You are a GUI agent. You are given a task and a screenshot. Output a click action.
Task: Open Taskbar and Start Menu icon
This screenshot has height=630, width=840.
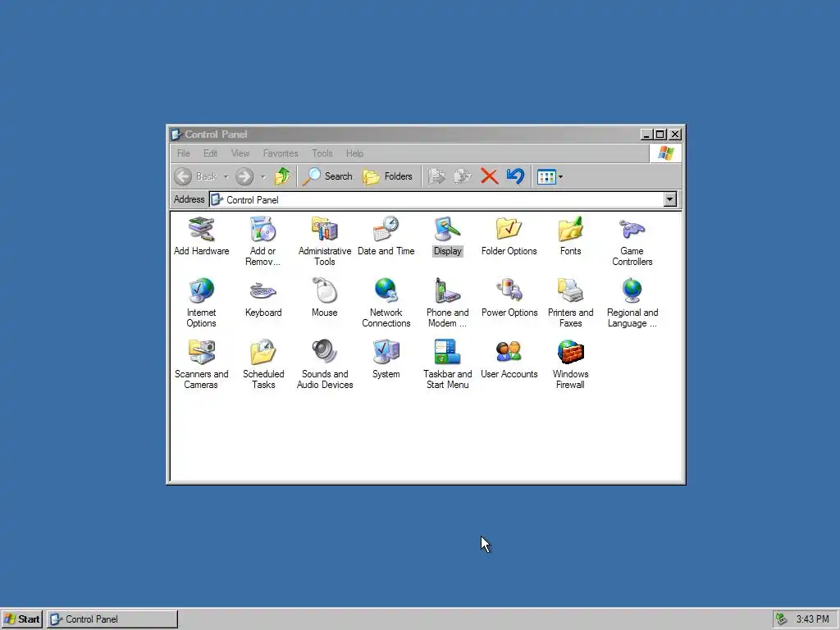[x=447, y=353]
